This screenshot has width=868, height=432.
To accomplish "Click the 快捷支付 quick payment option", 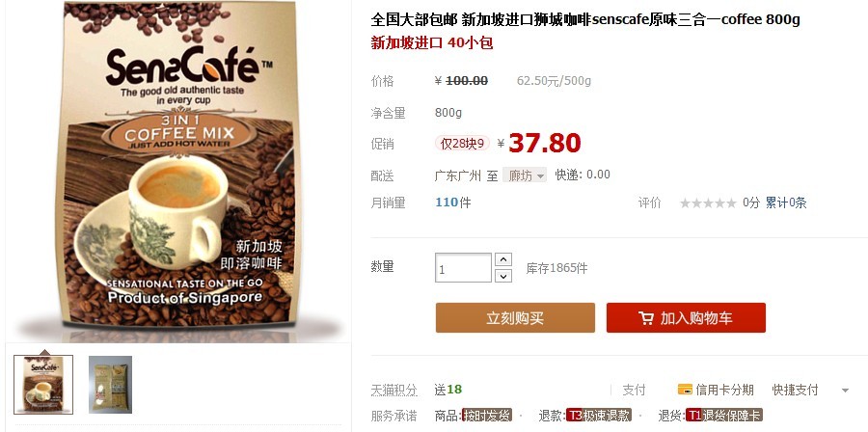I will (x=795, y=390).
